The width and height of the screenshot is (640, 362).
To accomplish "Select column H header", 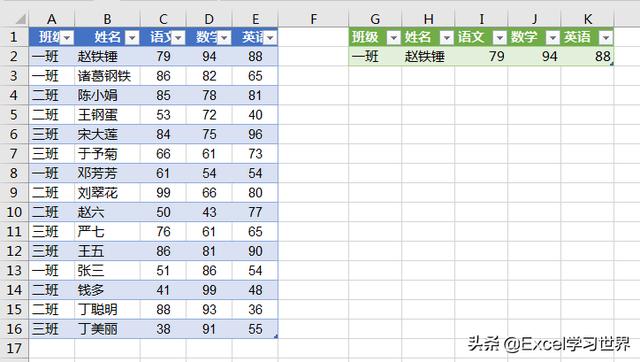I will pyautogui.click(x=428, y=19).
